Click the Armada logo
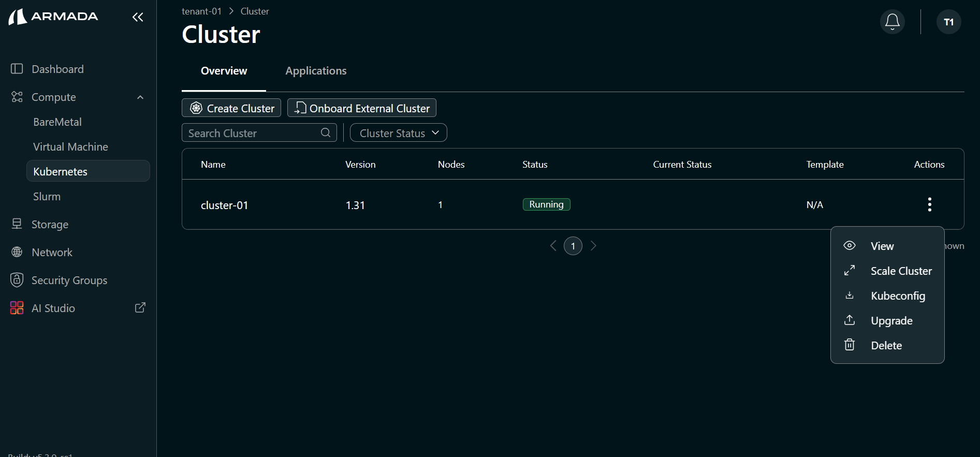The image size is (980, 457). pyautogui.click(x=53, y=17)
